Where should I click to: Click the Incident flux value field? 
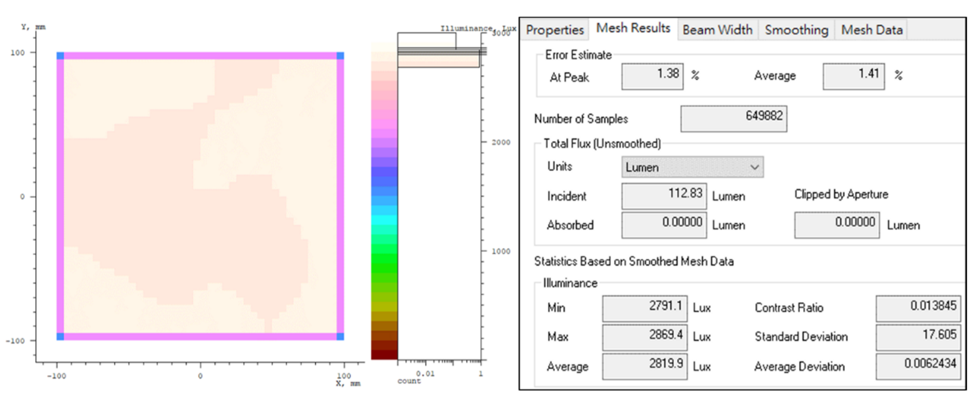tap(664, 196)
